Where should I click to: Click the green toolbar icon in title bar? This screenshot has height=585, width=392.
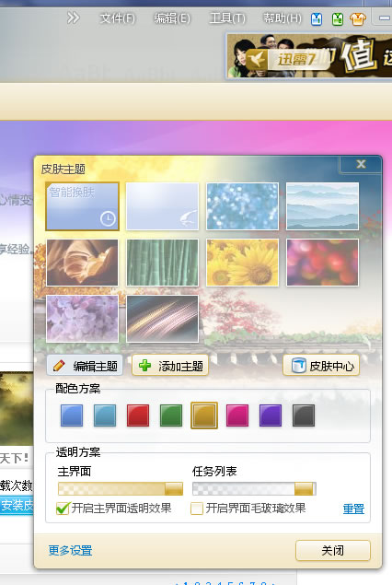pos(338,18)
